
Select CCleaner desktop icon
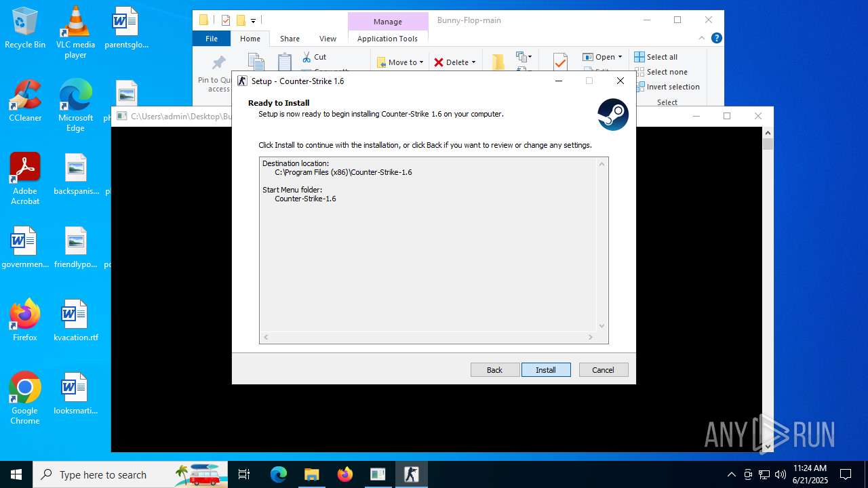point(25,100)
